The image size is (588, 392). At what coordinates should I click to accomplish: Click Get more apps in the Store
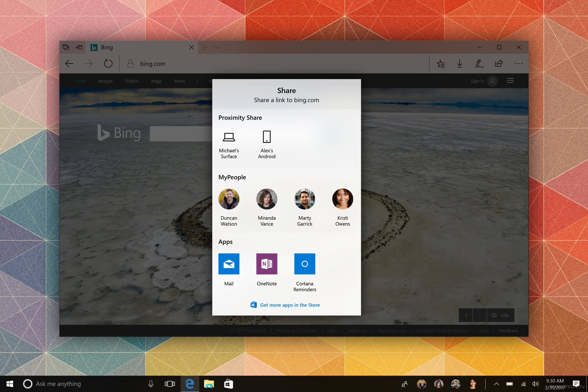285,305
